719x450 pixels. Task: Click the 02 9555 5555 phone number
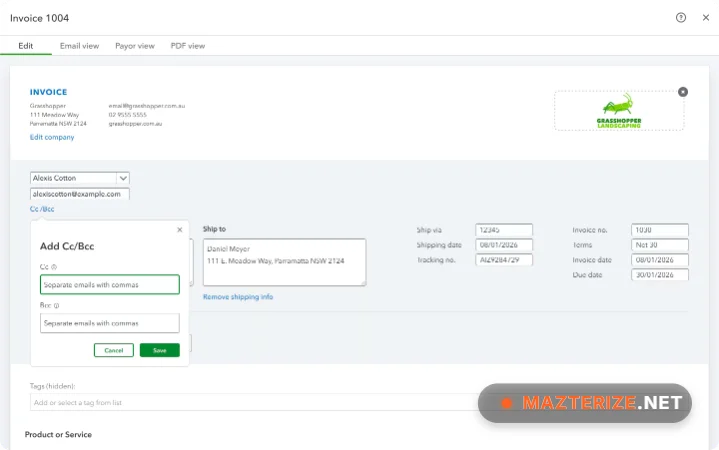(x=127, y=115)
